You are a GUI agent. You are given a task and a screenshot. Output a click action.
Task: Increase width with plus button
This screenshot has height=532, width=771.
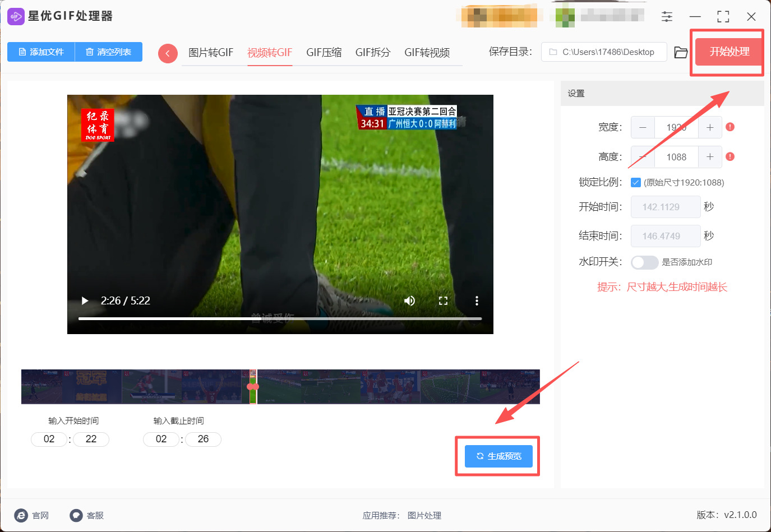coord(710,127)
